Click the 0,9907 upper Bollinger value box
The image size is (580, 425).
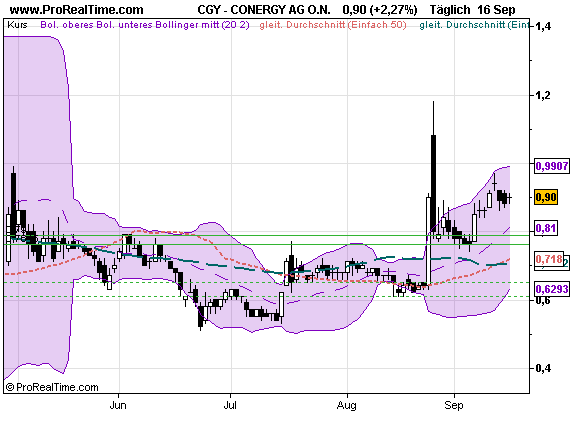pyautogui.click(x=552, y=166)
